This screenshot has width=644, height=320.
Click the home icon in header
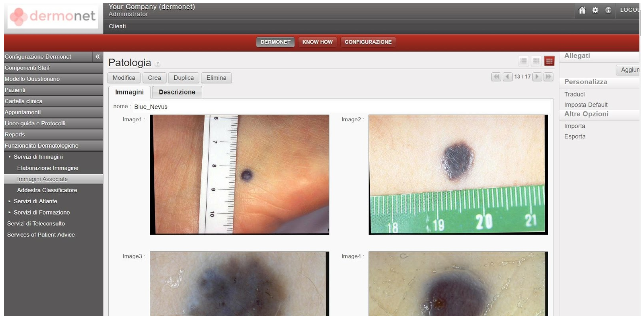tap(582, 10)
